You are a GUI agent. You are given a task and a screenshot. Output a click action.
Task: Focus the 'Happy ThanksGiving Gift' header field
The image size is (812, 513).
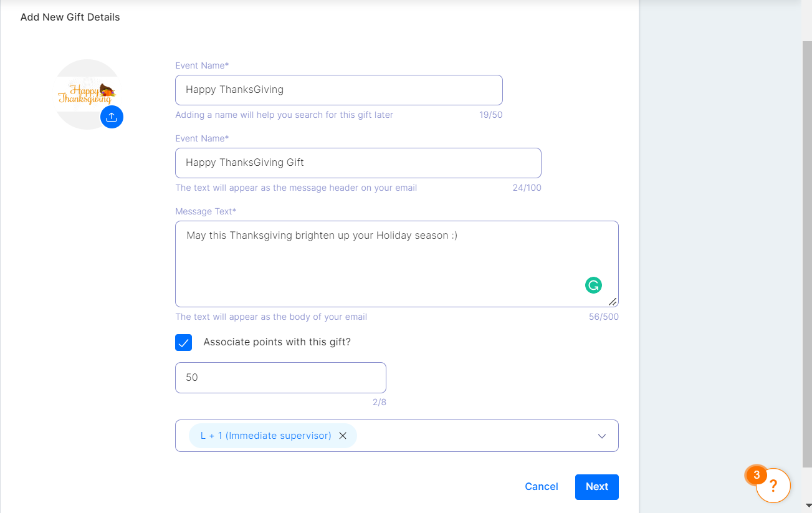click(358, 163)
